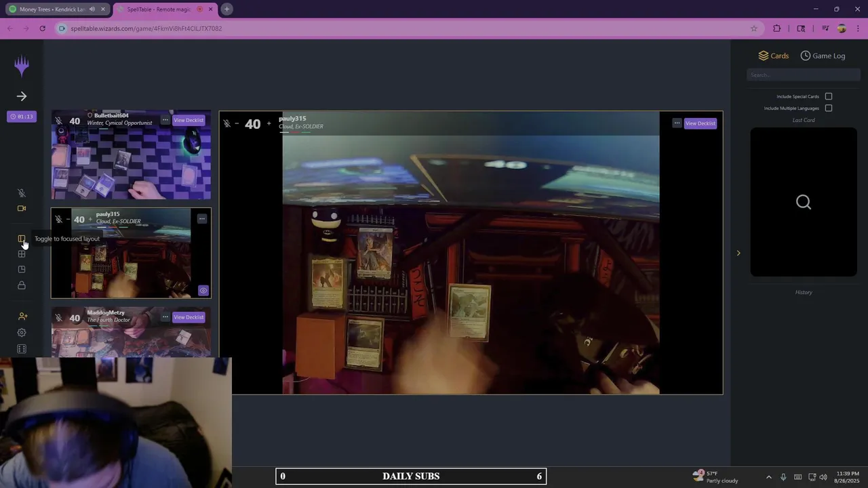Click the dice roll icon in sidebar

[22, 349]
